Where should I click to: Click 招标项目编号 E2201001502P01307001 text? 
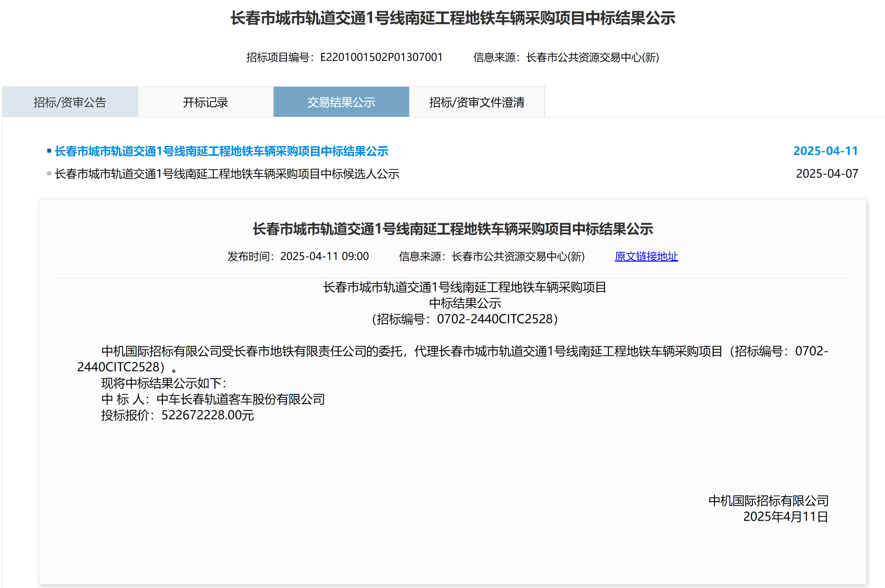pos(344,57)
